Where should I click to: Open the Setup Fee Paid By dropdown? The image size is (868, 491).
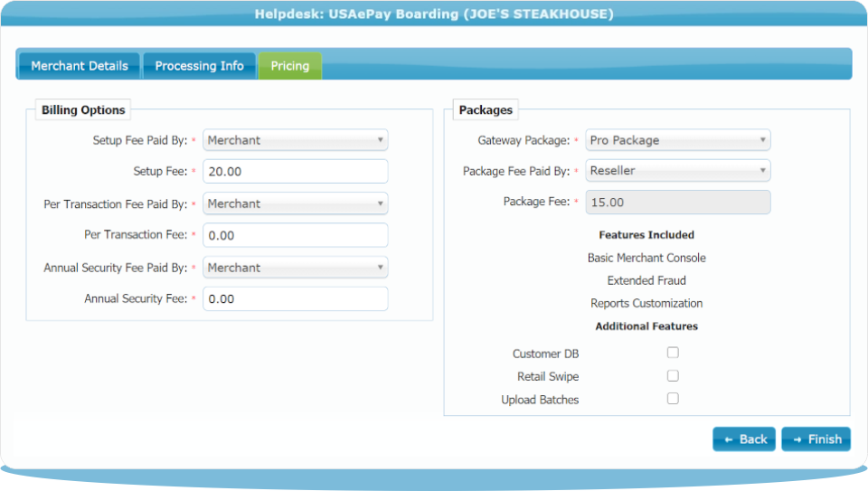[295, 140]
